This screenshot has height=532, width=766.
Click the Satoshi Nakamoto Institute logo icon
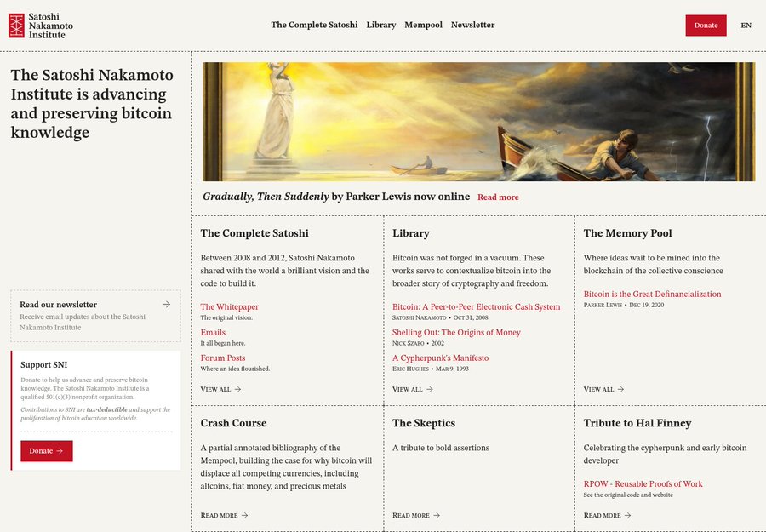tap(16, 26)
